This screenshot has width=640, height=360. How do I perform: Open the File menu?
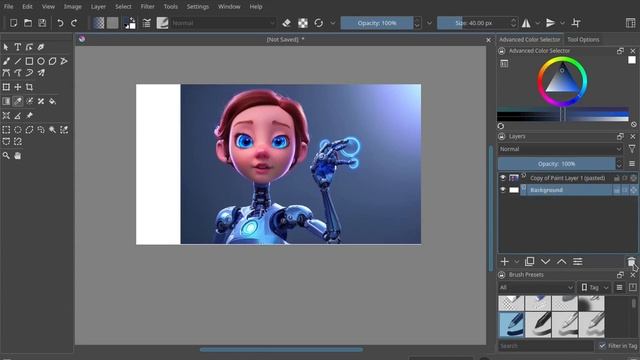[8, 7]
